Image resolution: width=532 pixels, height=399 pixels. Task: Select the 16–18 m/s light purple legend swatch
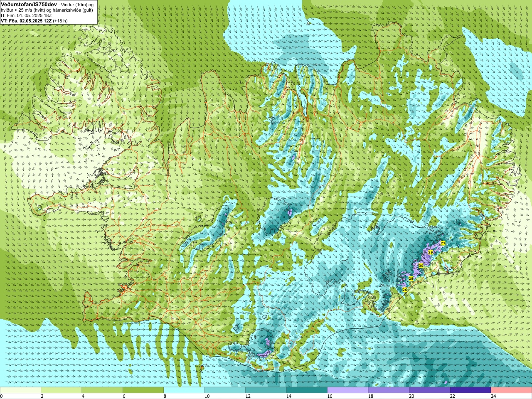coord(348,390)
